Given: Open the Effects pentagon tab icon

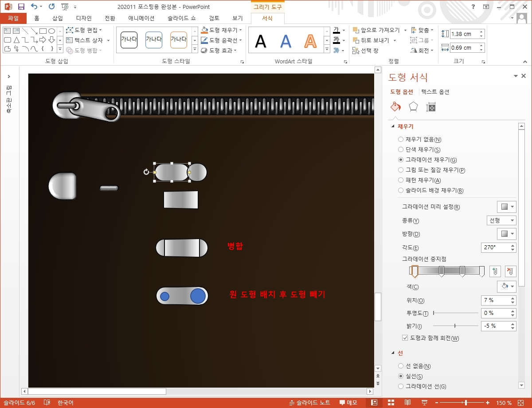Looking at the screenshot, I should pyautogui.click(x=413, y=106).
